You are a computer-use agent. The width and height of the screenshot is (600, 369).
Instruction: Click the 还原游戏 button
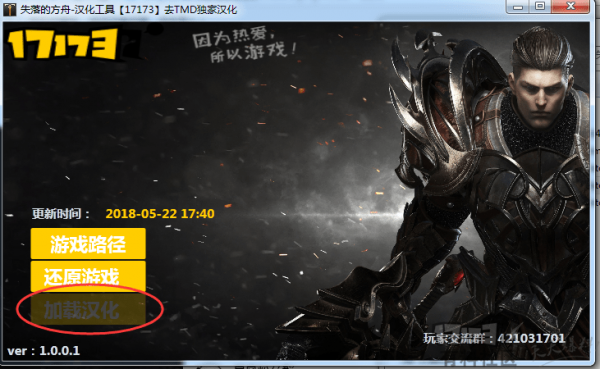tap(88, 276)
